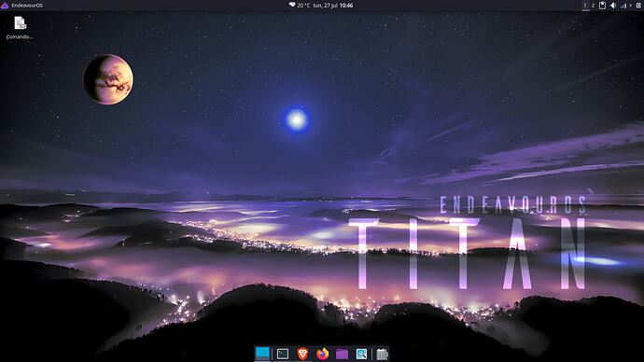Launch Firefox from the dock
The height and width of the screenshot is (362, 644).
pos(322,354)
